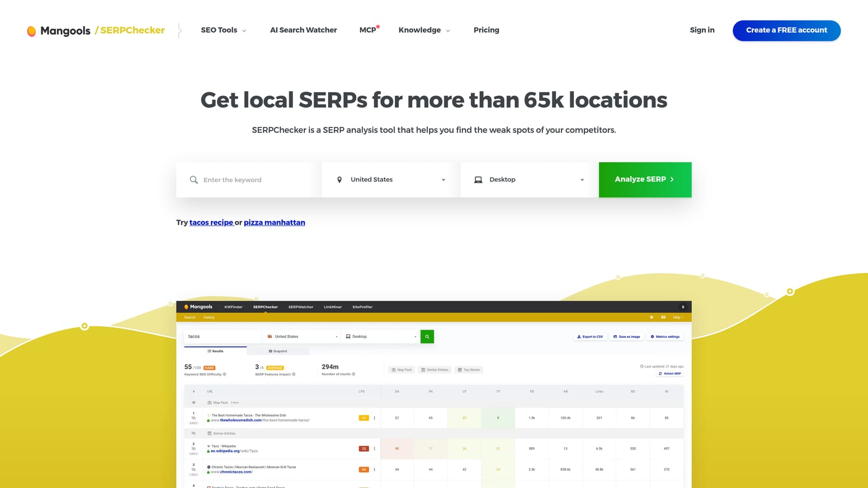Screen dimensions: 868x488
Task: Click Create a FREE account button
Action: 787,30
